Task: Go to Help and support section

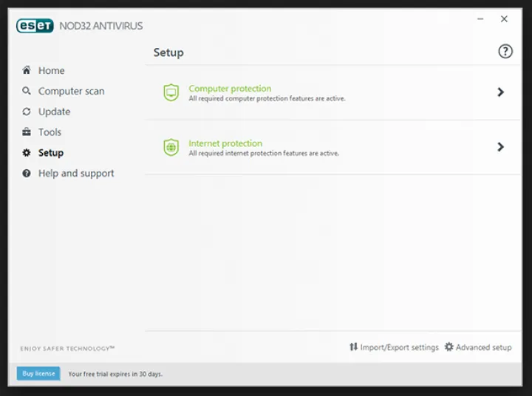Action: pos(76,174)
